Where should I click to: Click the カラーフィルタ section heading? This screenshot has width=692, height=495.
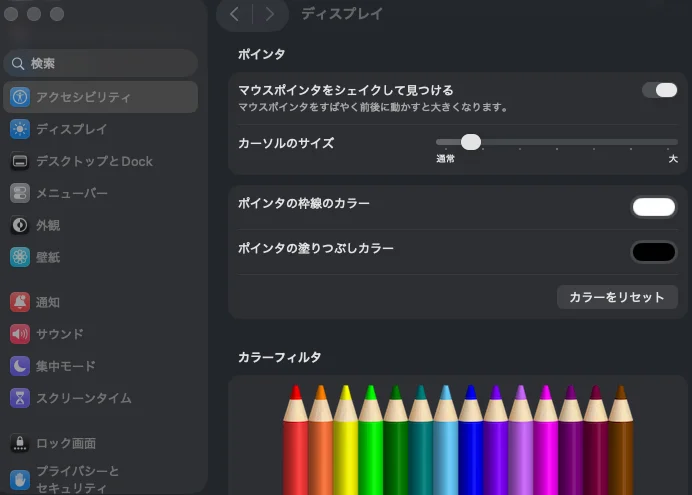(279, 357)
